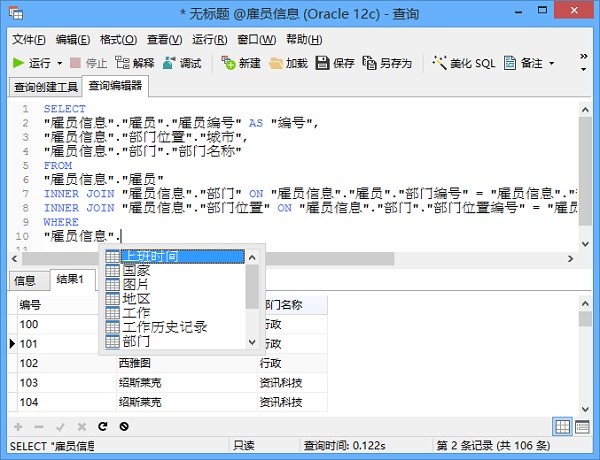Select 工作历史记录 from autocomplete list
This screenshot has width=600, height=460.
tap(164, 327)
